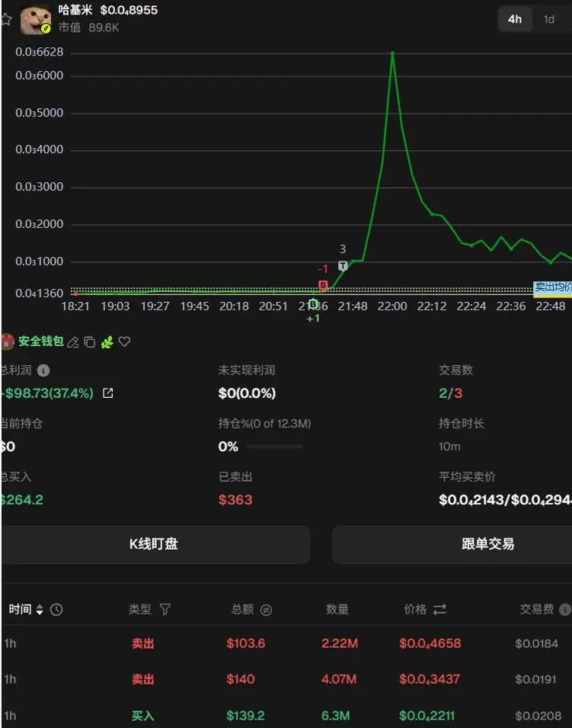Click the verified badge on the token avatar
The image size is (572, 728).
click(46, 29)
